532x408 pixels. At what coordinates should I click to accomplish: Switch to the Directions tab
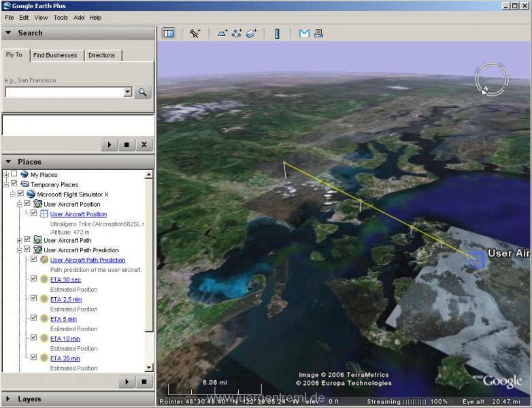coord(102,55)
